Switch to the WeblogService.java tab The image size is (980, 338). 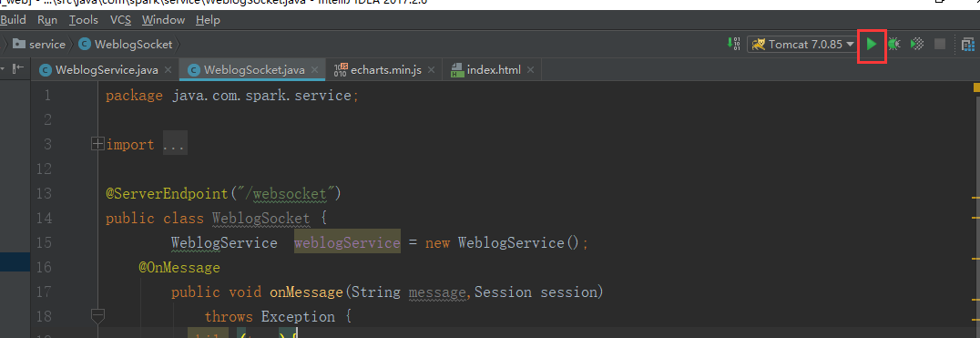pyautogui.click(x=98, y=70)
